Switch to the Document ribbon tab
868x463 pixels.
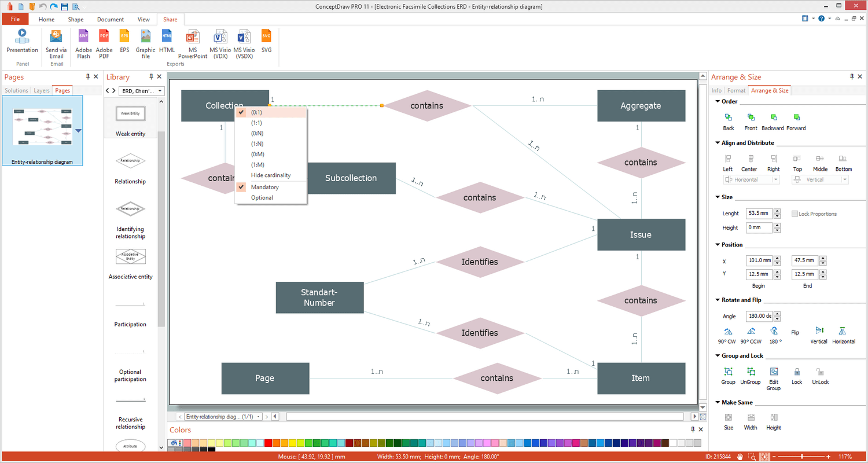coord(110,19)
